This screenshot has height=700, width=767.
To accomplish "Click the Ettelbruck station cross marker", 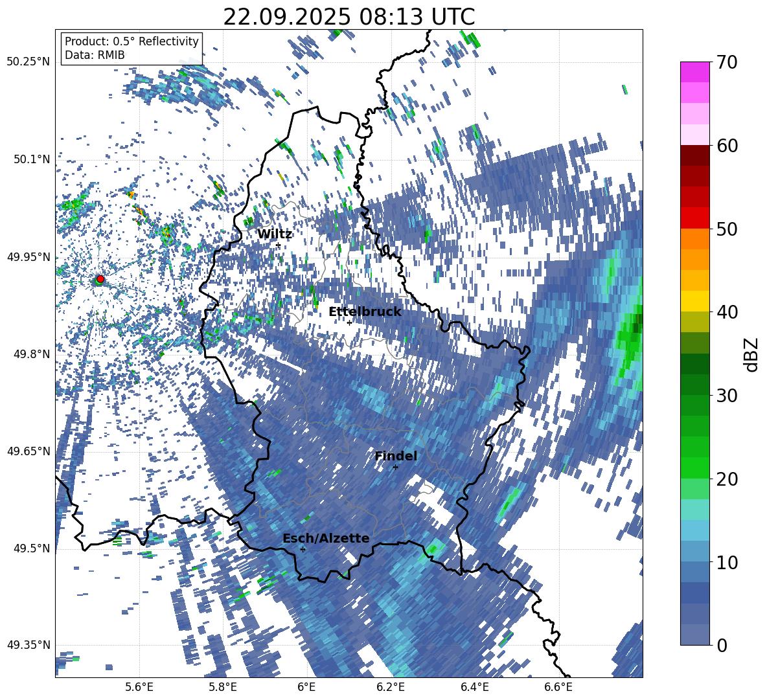I will (349, 322).
